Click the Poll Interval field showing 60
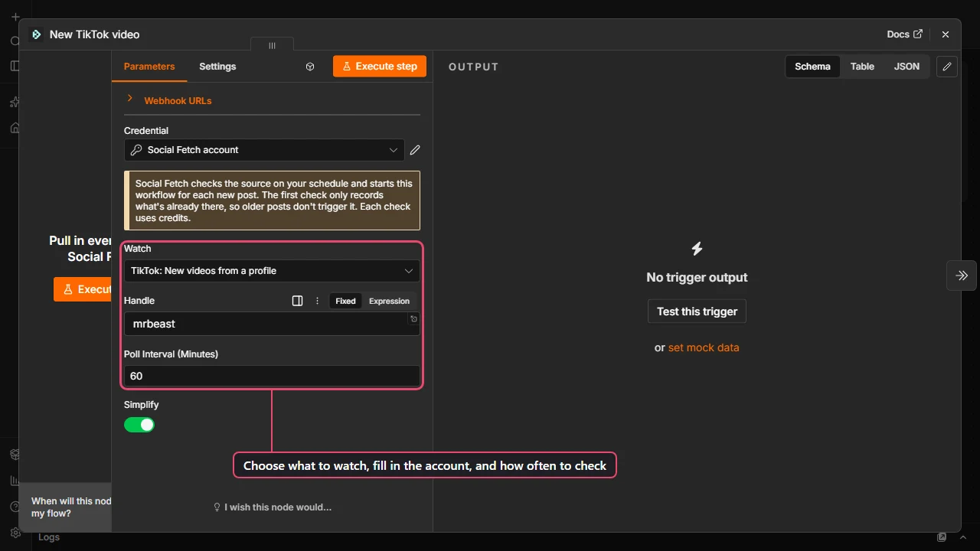The width and height of the screenshot is (980, 551). (x=272, y=376)
